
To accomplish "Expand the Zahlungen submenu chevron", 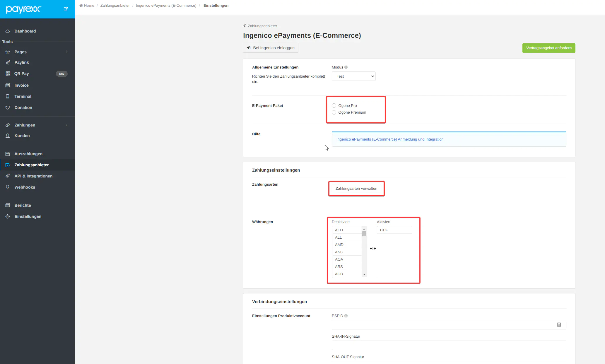I will click(66, 125).
